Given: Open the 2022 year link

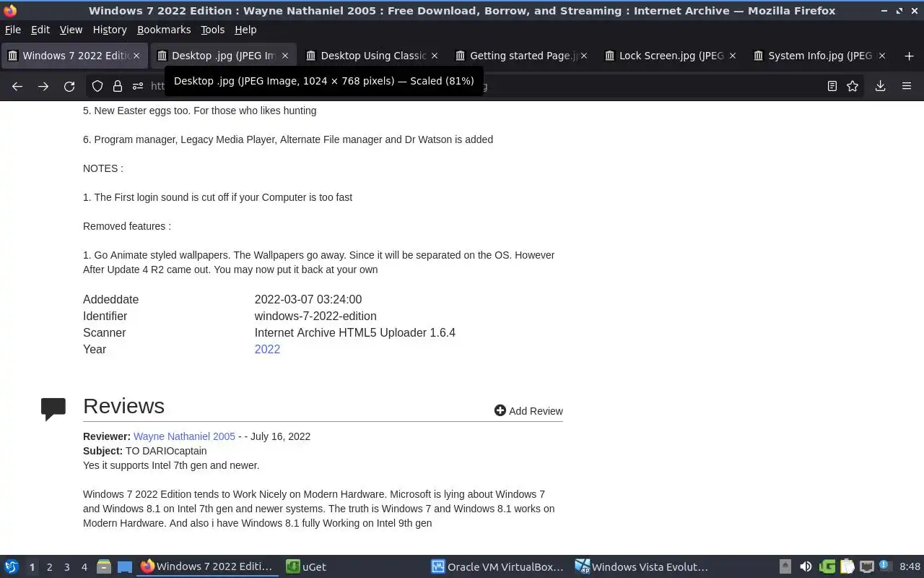Looking at the screenshot, I should click(267, 349).
